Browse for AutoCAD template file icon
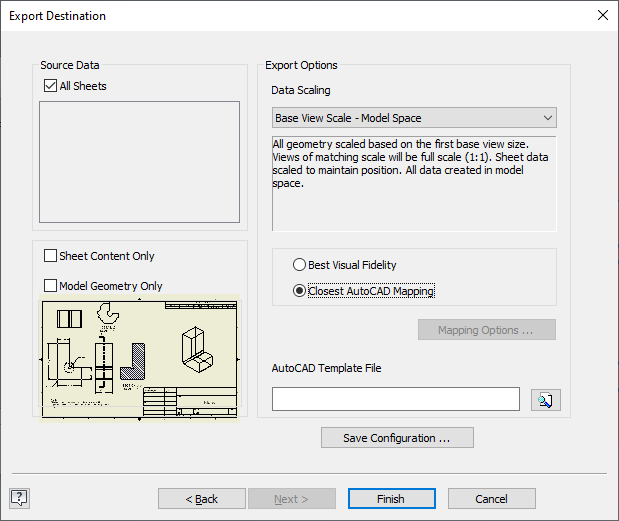Image resolution: width=619 pixels, height=521 pixels. point(546,400)
